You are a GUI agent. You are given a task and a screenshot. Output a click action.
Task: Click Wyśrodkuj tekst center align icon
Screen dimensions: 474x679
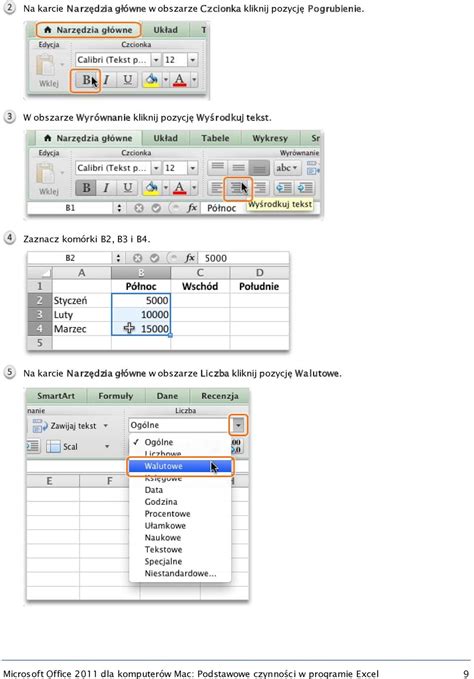237,188
